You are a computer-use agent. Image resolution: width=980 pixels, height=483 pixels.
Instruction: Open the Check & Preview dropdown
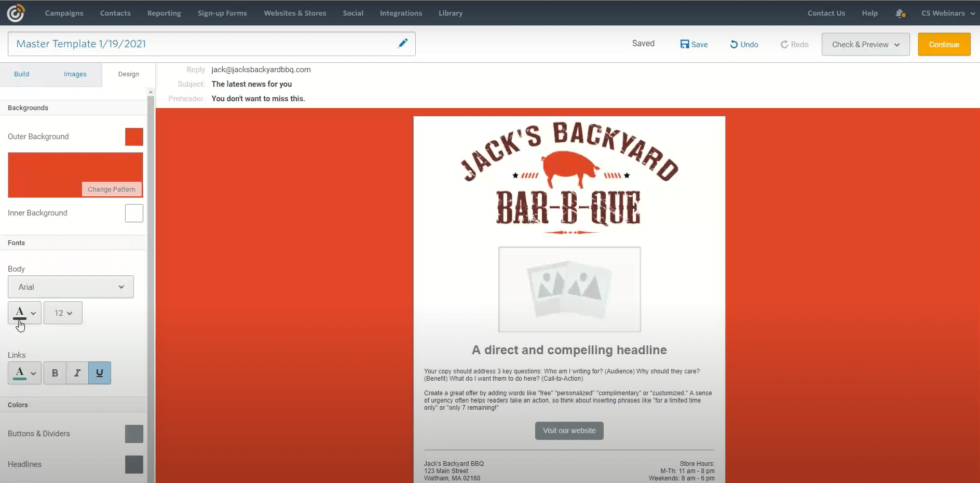865,45
